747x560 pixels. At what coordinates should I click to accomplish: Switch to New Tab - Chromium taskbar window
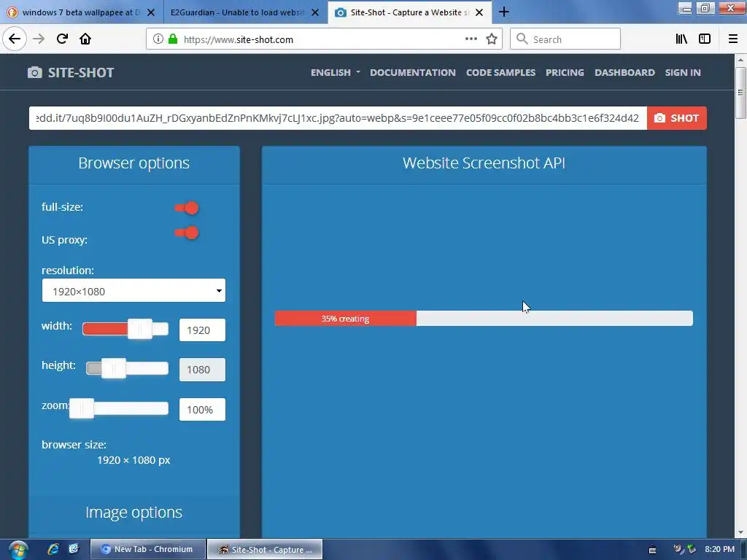148,549
